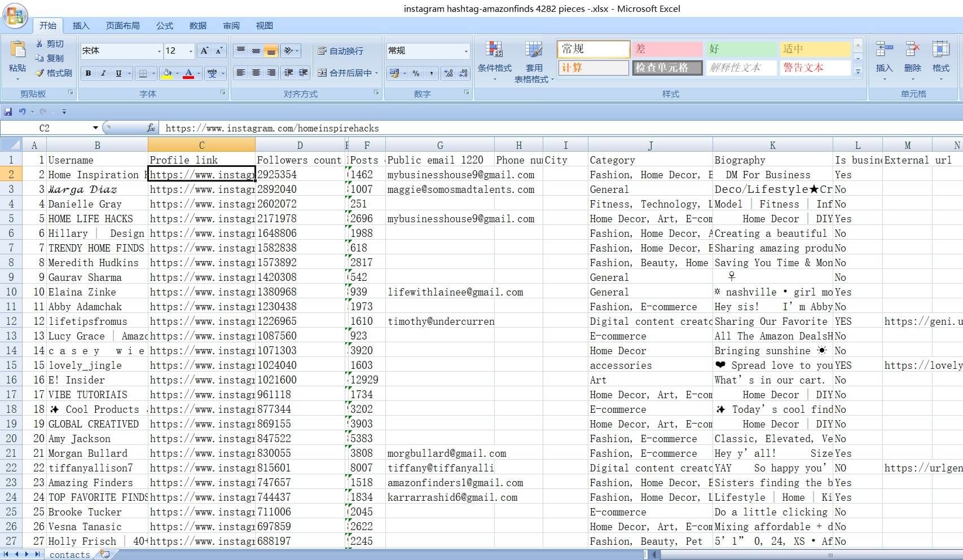Expand the cell styles gallery more arrow
Viewport: 963px width, 560px height.
pyautogui.click(x=858, y=72)
